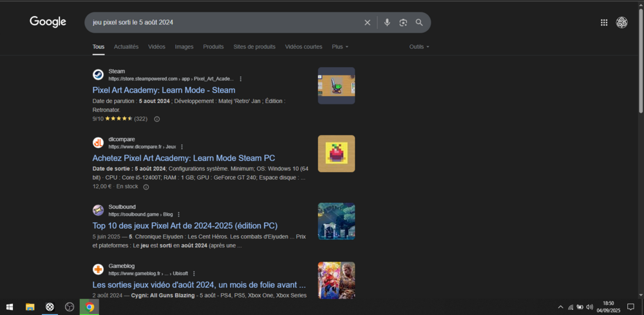Open more options for Gameblog result
644x315 pixels.
194,273
